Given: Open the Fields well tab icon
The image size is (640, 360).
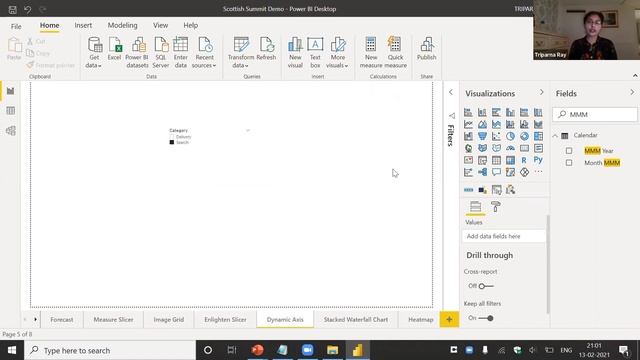Looking at the screenshot, I should pos(476,207).
